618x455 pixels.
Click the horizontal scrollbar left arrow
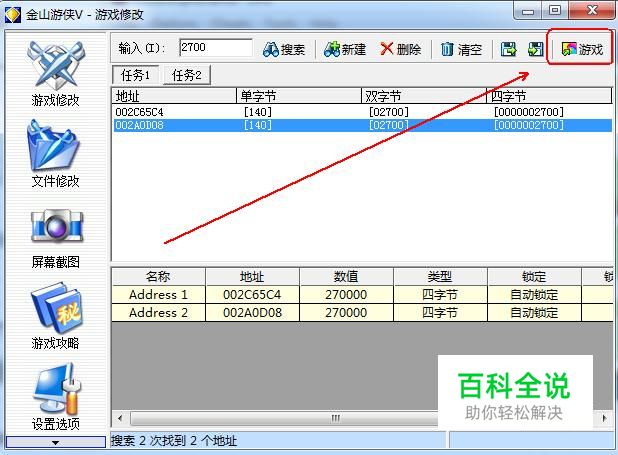pyautogui.click(x=120, y=418)
